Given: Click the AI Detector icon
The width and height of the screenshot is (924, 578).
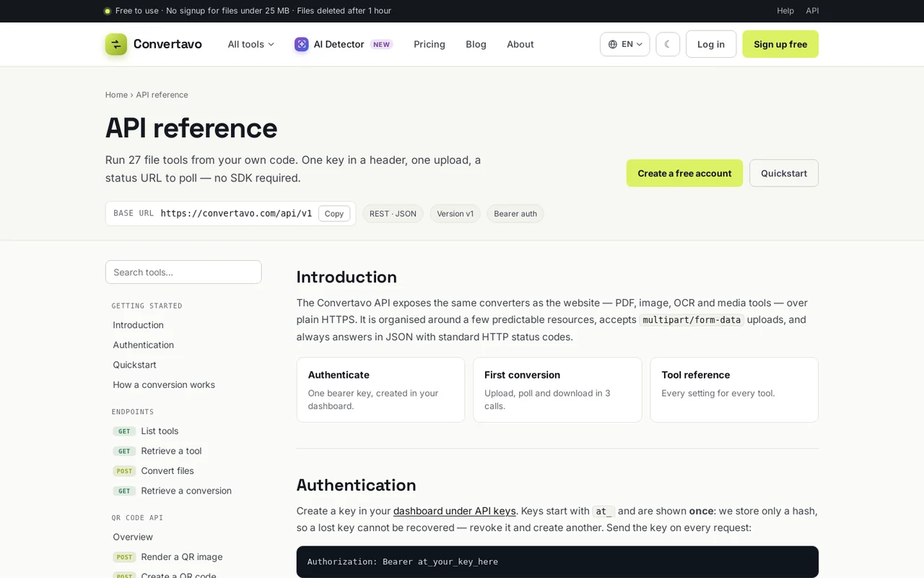Looking at the screenshot, I should [302, 44].
